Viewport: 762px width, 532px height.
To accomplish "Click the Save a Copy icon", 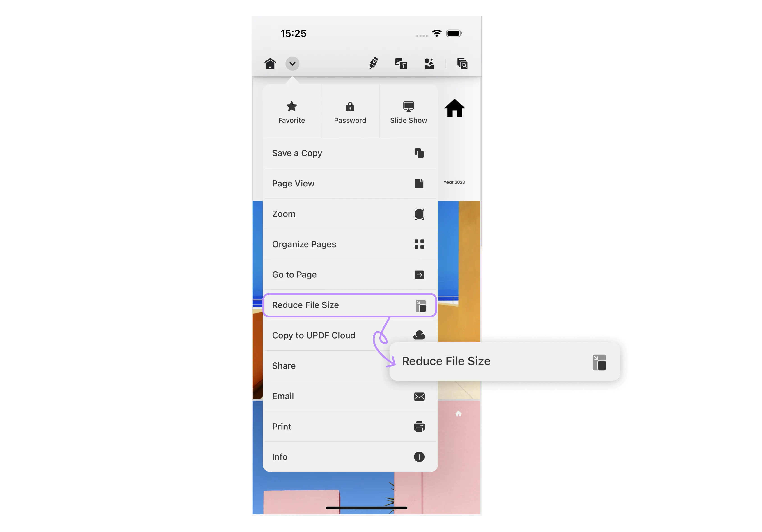I will coord(419,153).
